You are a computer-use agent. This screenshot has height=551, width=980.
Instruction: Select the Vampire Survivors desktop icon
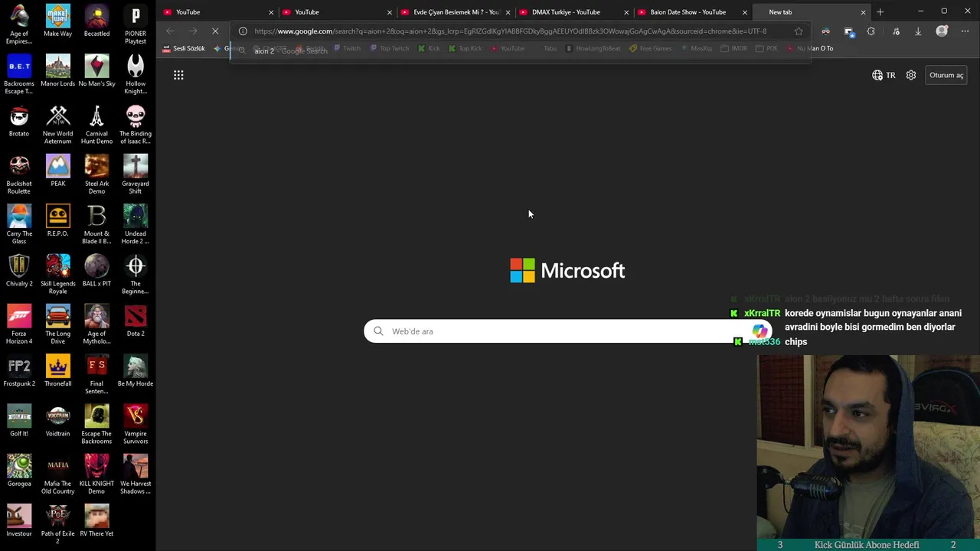tap(136, 424)
